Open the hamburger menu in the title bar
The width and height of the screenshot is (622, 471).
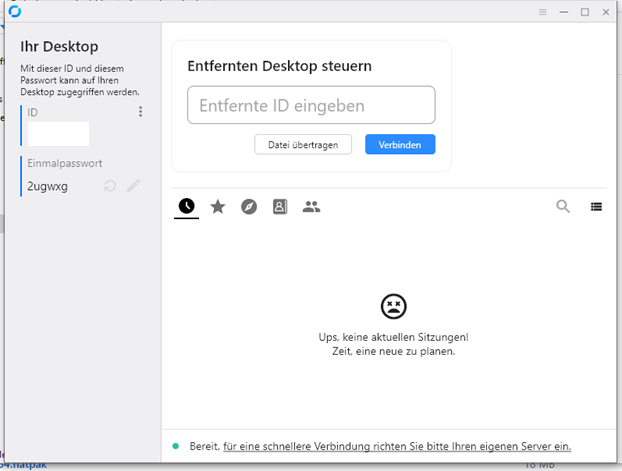click(543, 12)
